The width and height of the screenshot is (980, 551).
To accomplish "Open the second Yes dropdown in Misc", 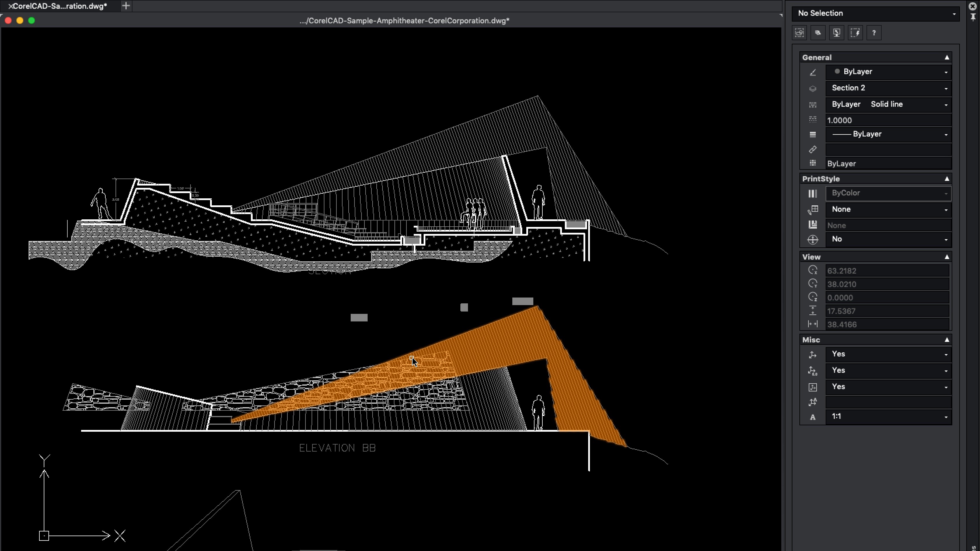I will (x=888, y=371).
